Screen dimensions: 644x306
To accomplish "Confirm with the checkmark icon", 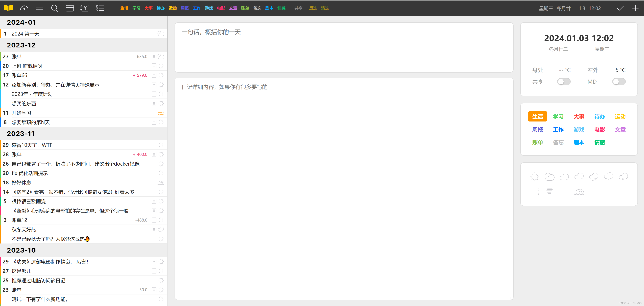I will [x=620, y=8].
